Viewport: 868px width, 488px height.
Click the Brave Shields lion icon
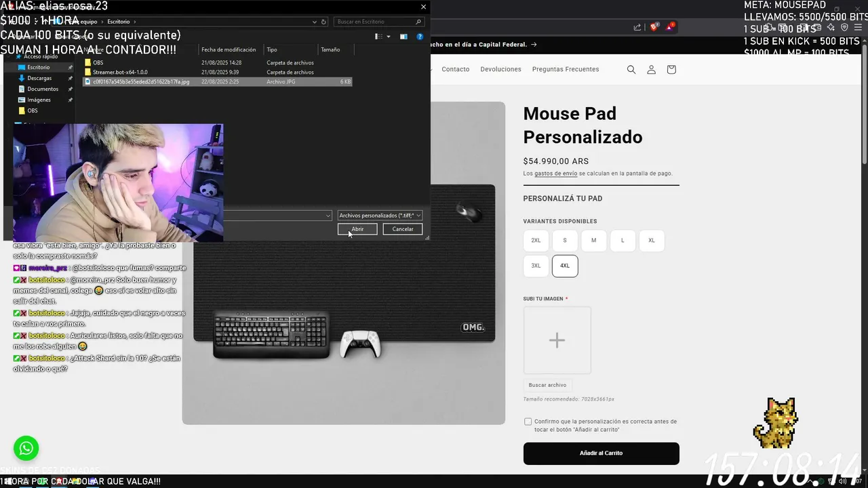tap(654, 27)
